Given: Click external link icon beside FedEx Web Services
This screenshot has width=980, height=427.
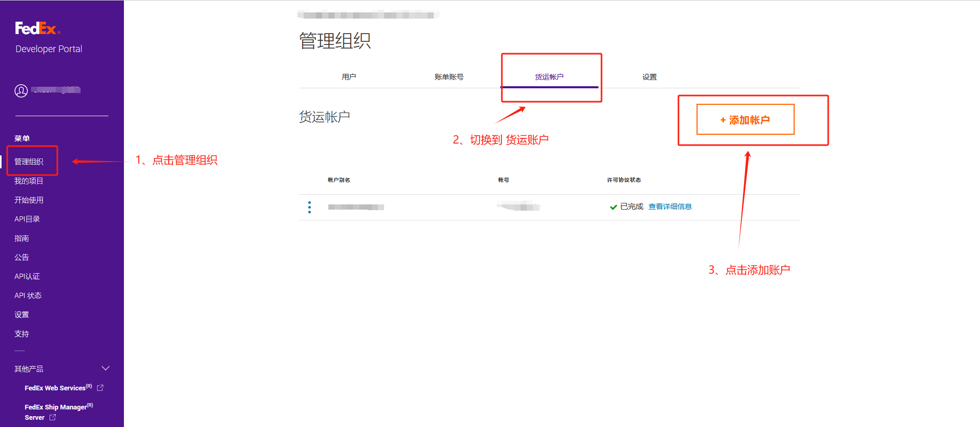Looking at the screenshot, I should pos(100,388).
